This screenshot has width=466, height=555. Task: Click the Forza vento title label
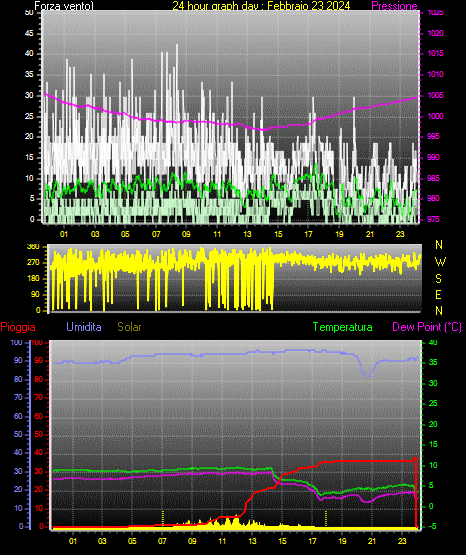[x=64, y=6]
